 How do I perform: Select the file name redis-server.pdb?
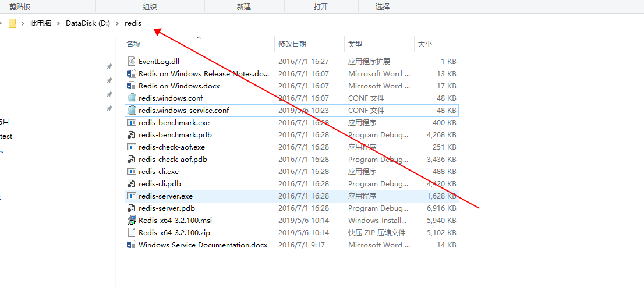(167, 208)
